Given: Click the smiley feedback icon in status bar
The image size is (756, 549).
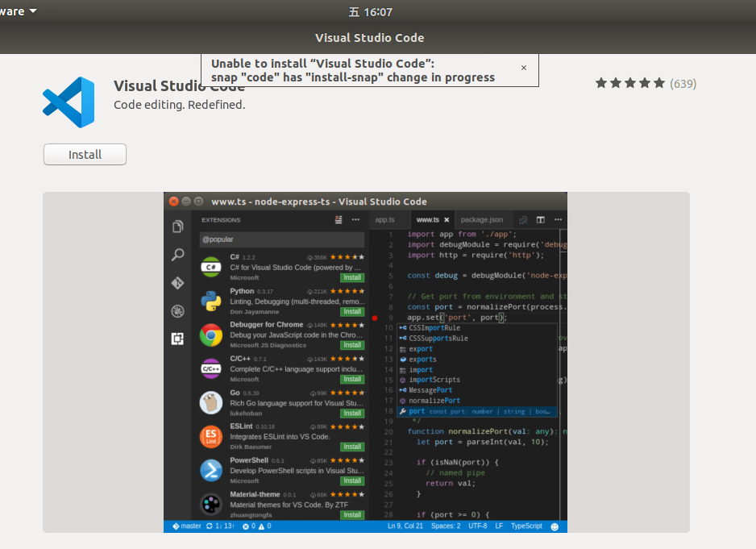Looking at the screenshot, I should [555, 526].
